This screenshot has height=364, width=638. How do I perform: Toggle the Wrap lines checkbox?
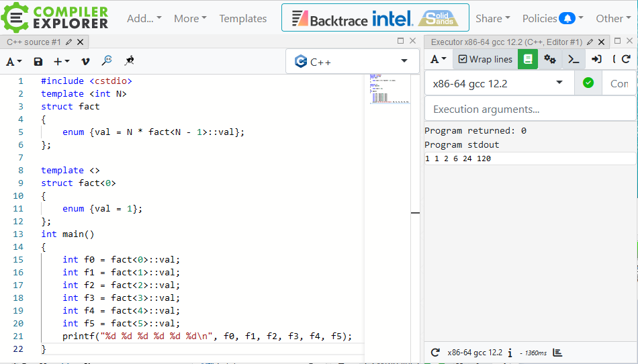tap(485, 59)
